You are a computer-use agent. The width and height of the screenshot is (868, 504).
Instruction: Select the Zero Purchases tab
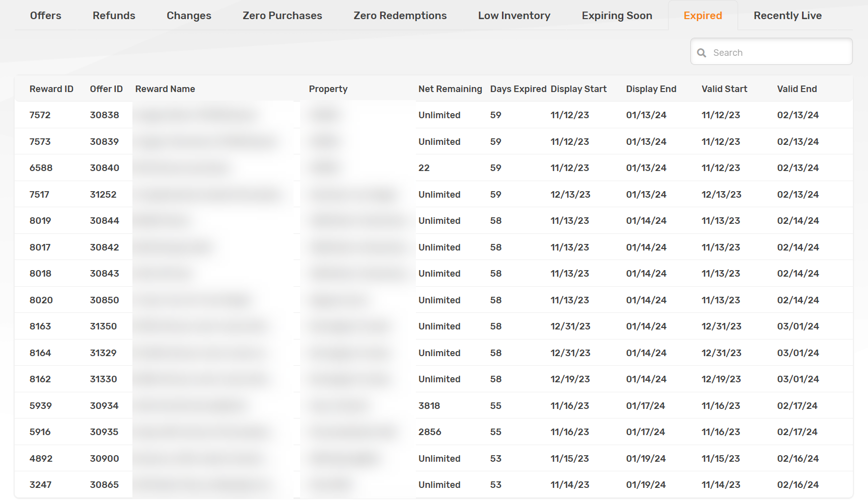coord(282,16)
